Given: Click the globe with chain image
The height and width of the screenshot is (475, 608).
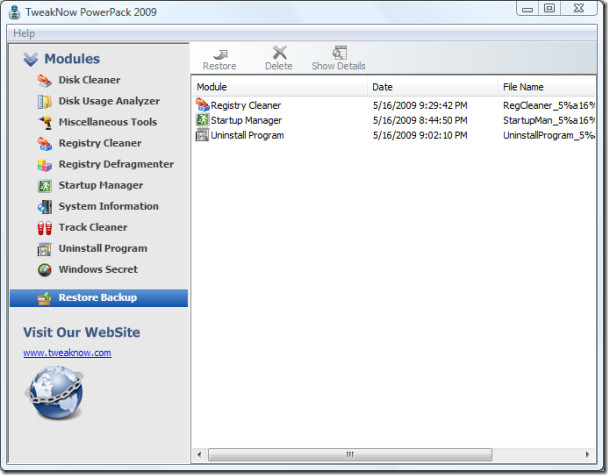Looking at the screenshot, I should point(55,392).
